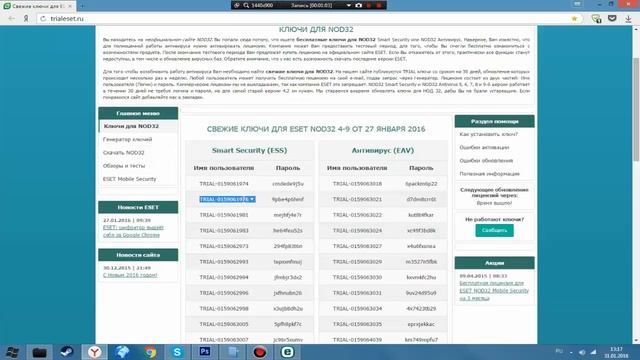The image size is (640, 360).
Task: Click username cell 'TRIAL-0159061981'
Action: click(224, 215)
